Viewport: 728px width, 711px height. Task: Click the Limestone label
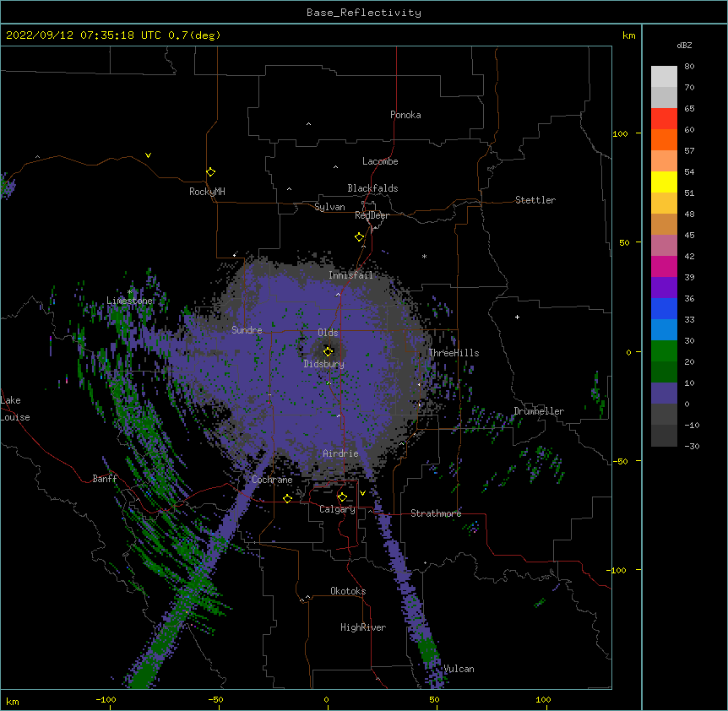[129, 301]
